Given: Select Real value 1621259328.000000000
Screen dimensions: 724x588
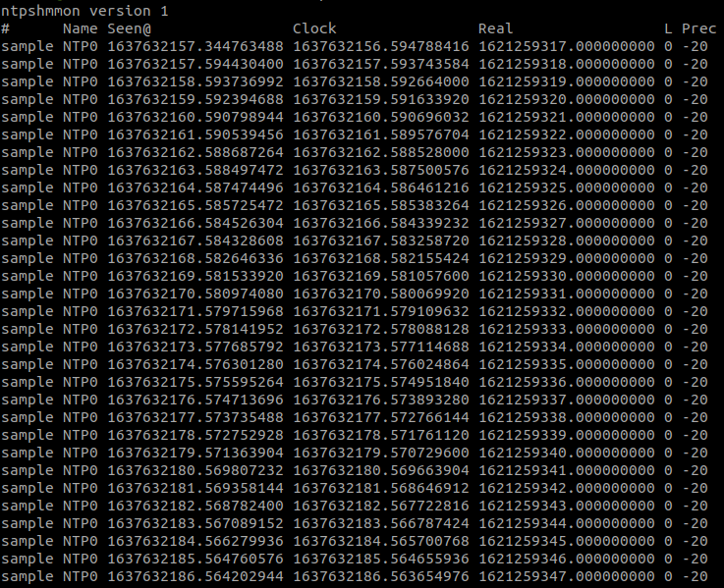Looking at the screenshot, I should point(567,241).
